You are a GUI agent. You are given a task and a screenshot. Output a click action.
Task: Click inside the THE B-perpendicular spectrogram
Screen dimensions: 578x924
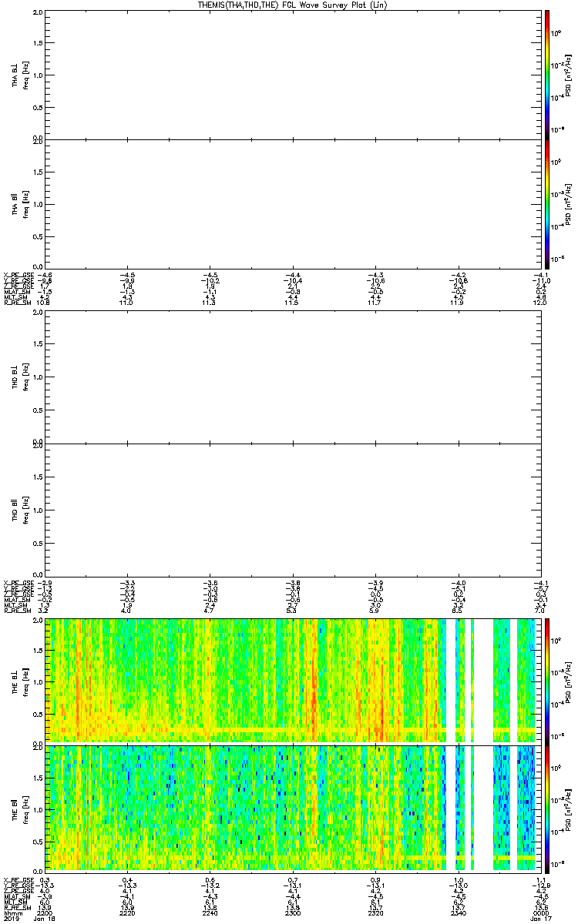292,681
